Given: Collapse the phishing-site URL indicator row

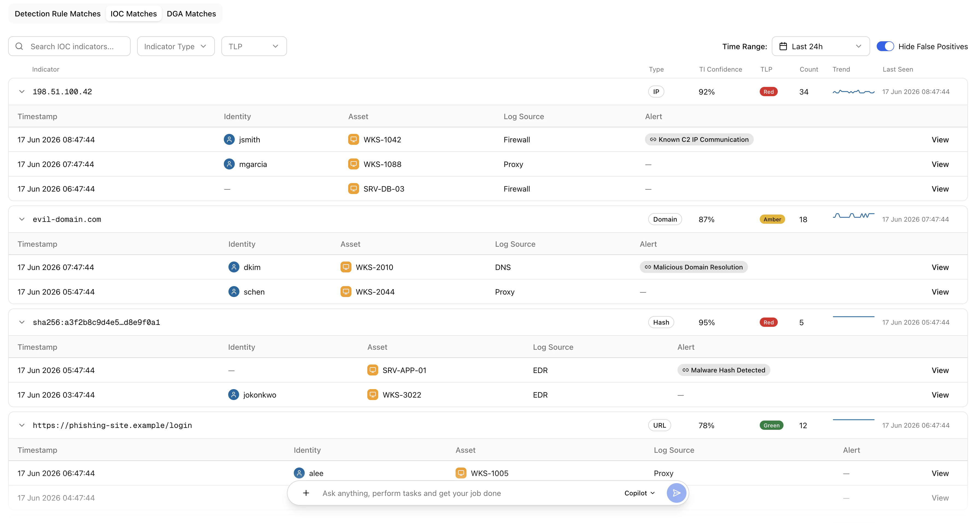Looking at the screenshot, I should pyautogui.click(x=22, y=425).
